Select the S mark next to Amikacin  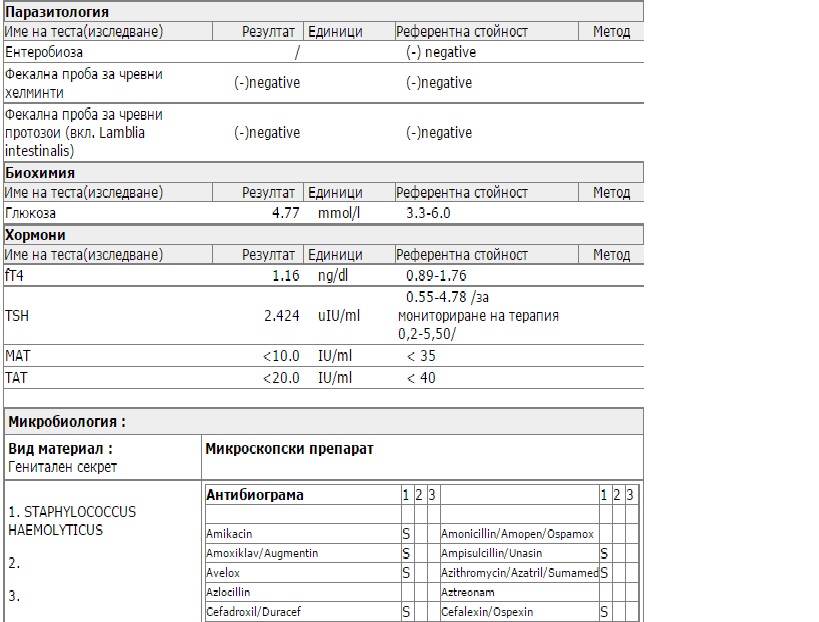tap(406, 534)
